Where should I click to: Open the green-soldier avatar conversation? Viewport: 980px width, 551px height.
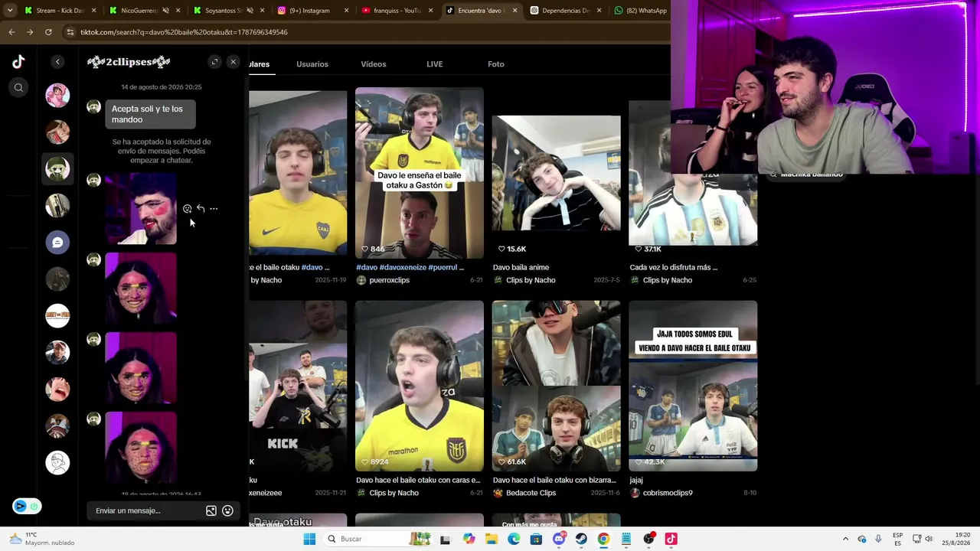pyautogui.click(x=57, y=169)
